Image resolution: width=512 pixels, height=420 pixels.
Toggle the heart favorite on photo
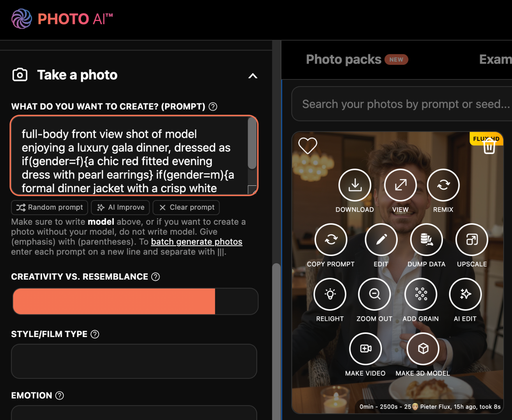(308, 145)
